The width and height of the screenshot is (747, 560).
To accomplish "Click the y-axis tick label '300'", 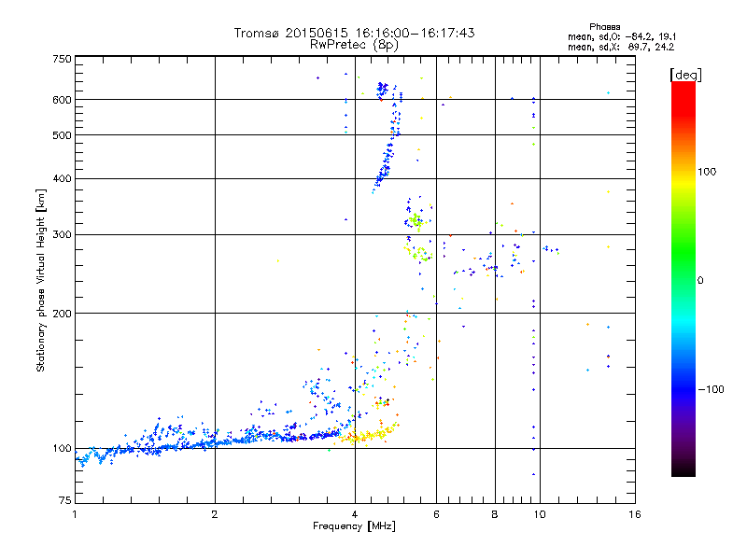I will pyautogui.click(x=62, y=235).
